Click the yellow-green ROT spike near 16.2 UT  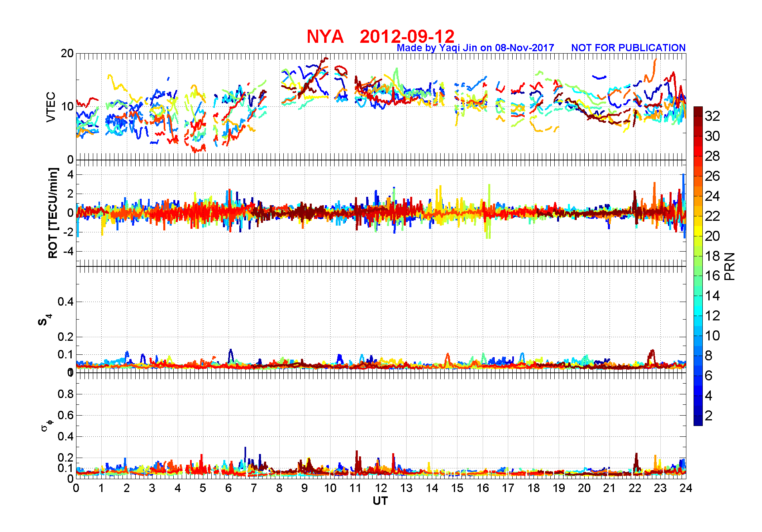[x=489, y=211]
